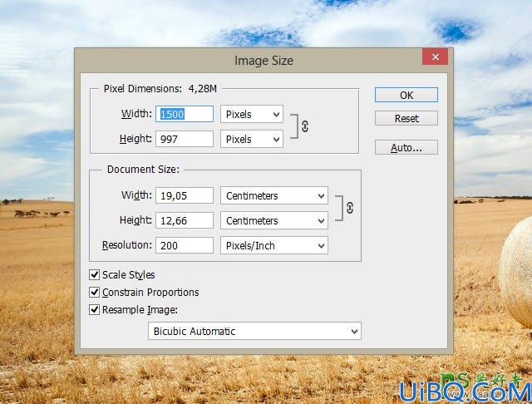The width and height of the screenshot is (532, 404).
Task: Close the Image Size dialog
Action: pos(436,57)
